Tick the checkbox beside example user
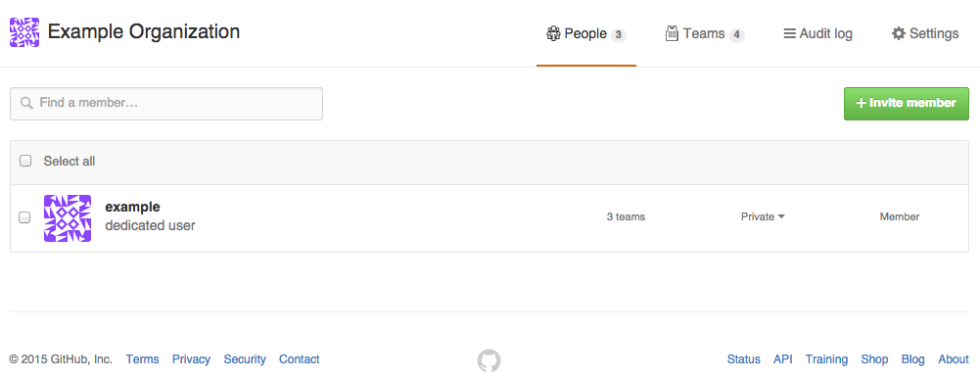The height and width of the screenshot is (378, 980). coord(24,217)
